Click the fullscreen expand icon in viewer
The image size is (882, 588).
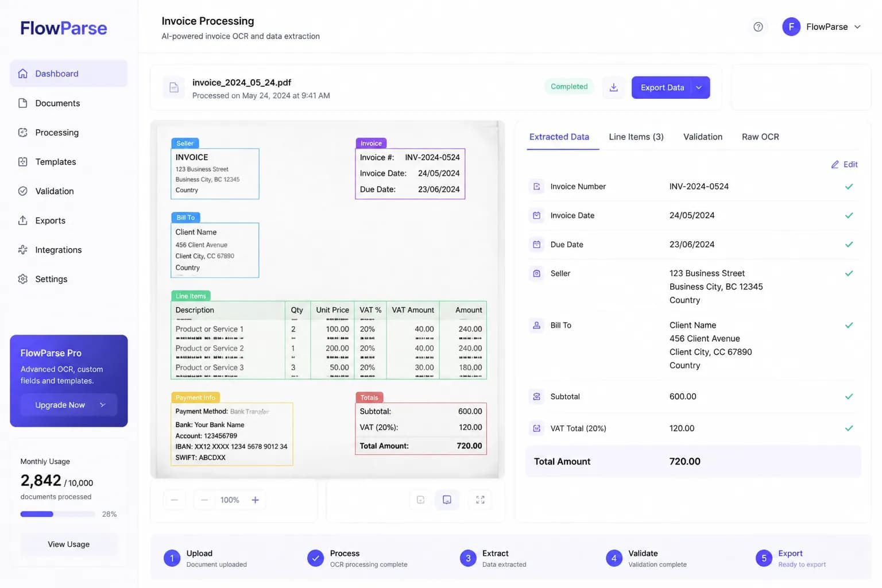[480, 500]
